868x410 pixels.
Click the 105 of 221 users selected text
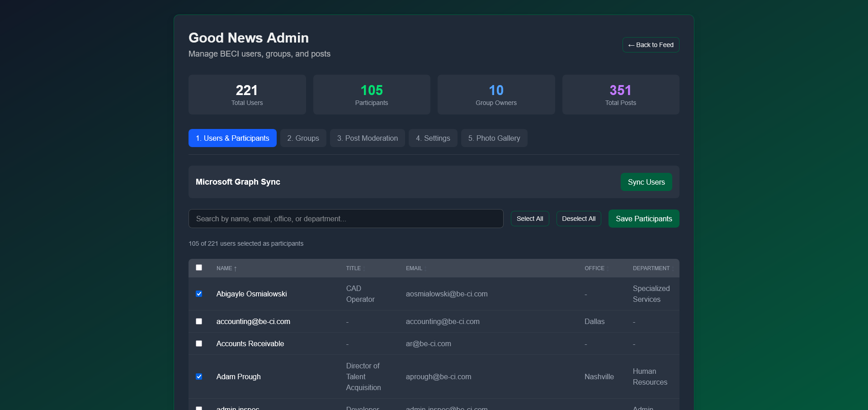(x=246, y=243)
